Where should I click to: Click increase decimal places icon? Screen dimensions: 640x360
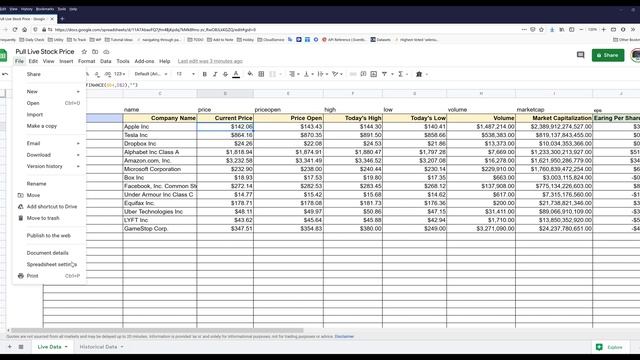(107, 74)
